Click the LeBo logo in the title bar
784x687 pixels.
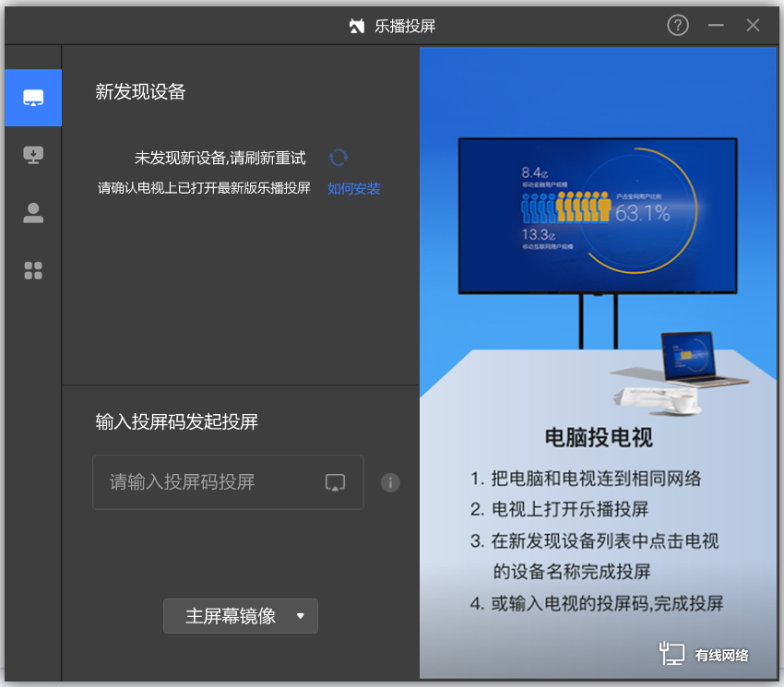357,25
